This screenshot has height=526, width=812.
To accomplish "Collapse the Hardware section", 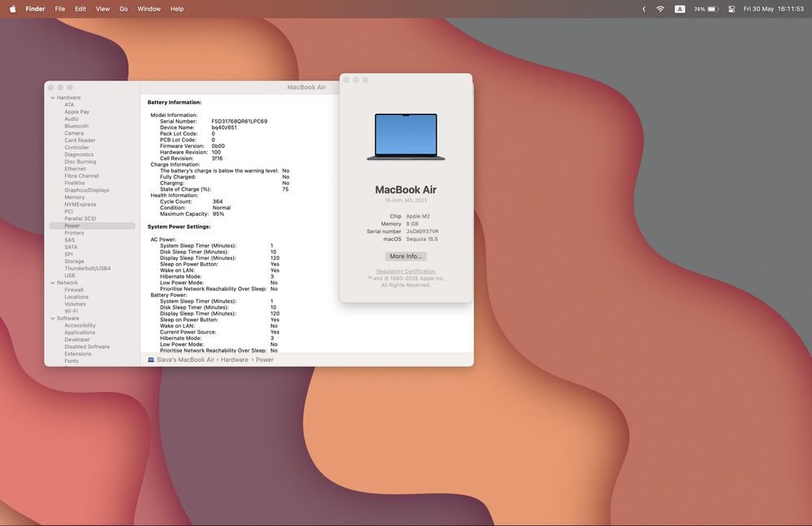I will tap(53, 97).
